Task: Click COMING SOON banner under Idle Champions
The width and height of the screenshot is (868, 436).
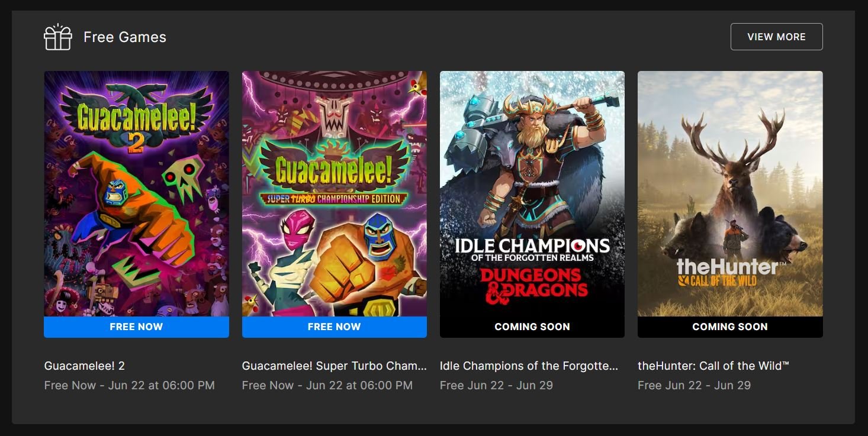Action: (x=532, y=327)
